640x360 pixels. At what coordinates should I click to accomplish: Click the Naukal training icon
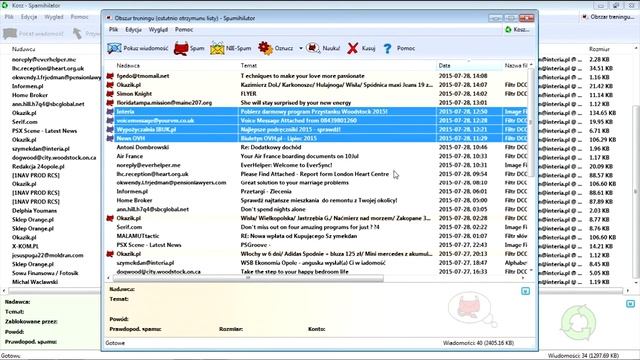[x=313, y=48]
